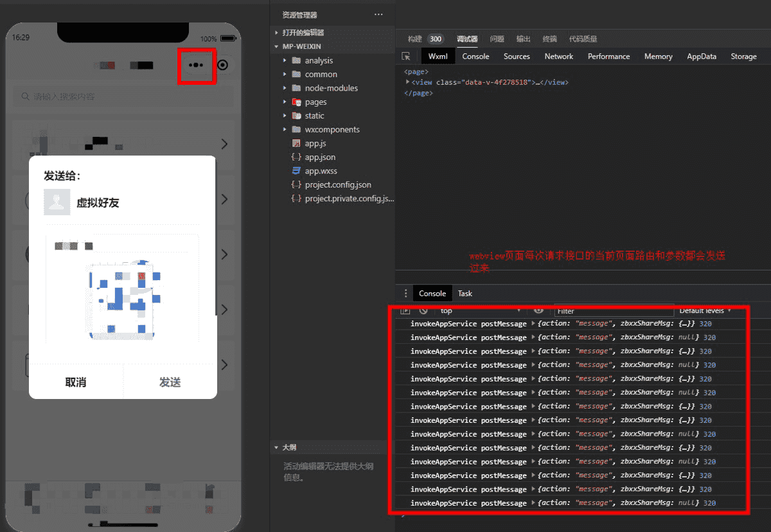Click the app.js file icon
This screenshot has height=532, width=771.
296,143
